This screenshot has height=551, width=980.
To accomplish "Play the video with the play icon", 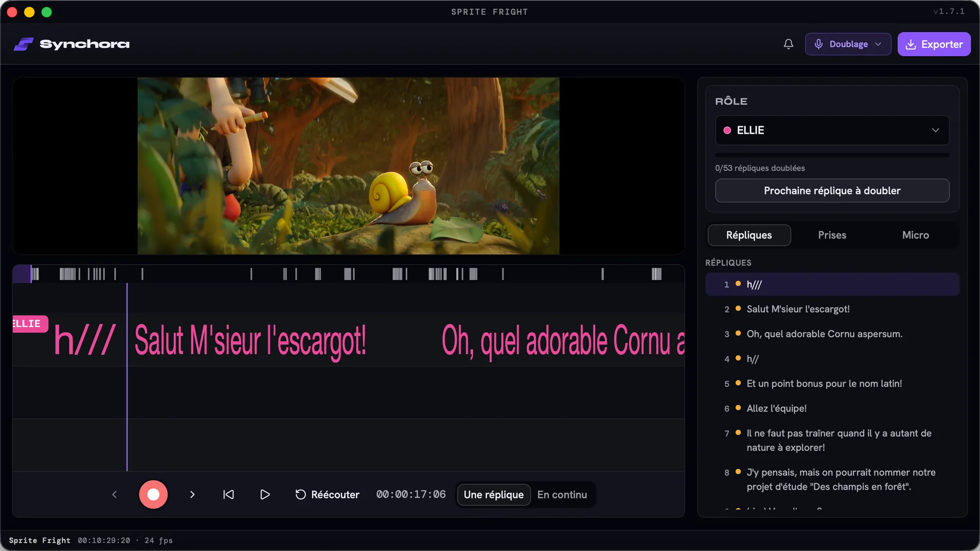I will point(264,494).
